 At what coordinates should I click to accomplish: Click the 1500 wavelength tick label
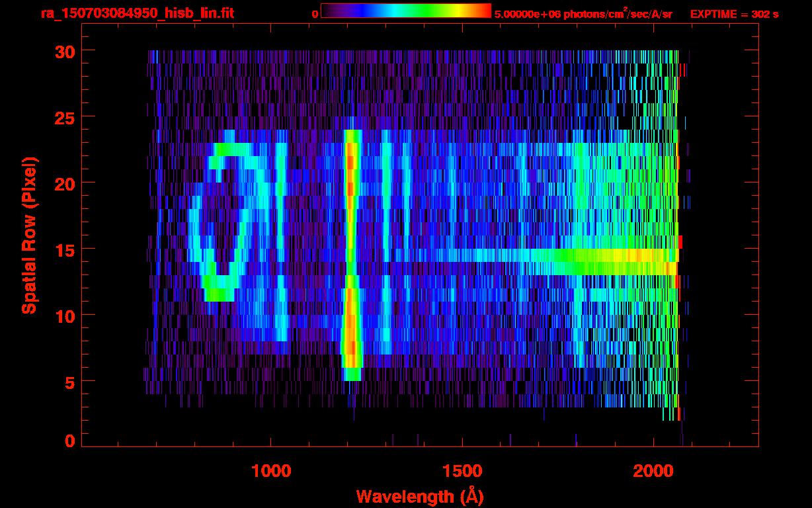[x=462, y=472]
